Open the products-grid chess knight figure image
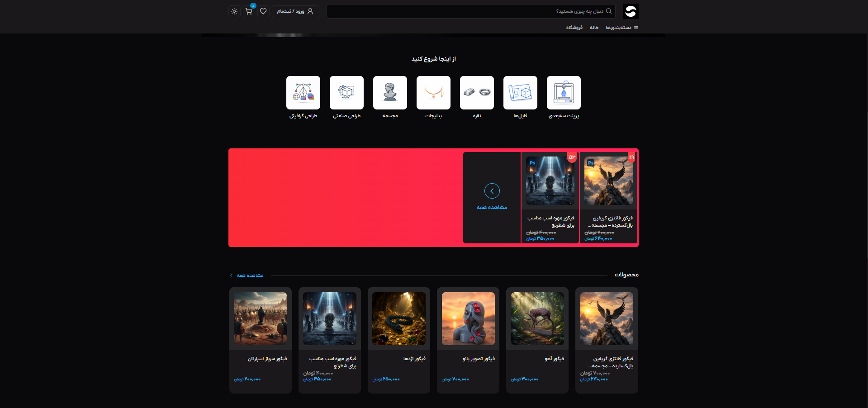This screenshot has width=868, height=408. (329, 318)
